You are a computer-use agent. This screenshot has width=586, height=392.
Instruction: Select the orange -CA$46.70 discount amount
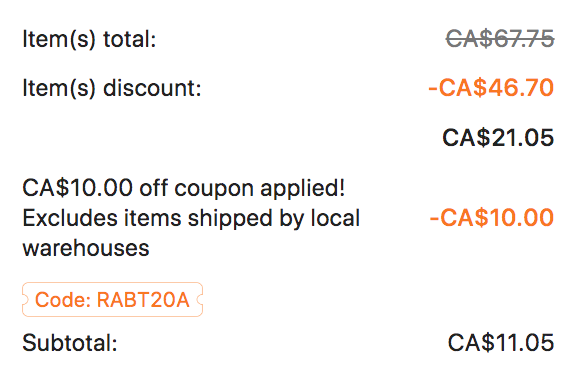(x=491, y=88)
